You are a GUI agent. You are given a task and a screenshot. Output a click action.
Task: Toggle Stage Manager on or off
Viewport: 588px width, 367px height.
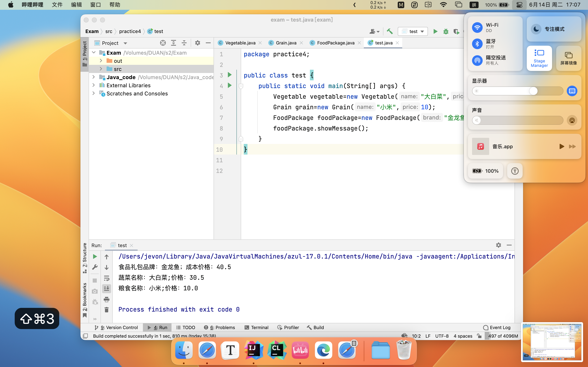539,58
